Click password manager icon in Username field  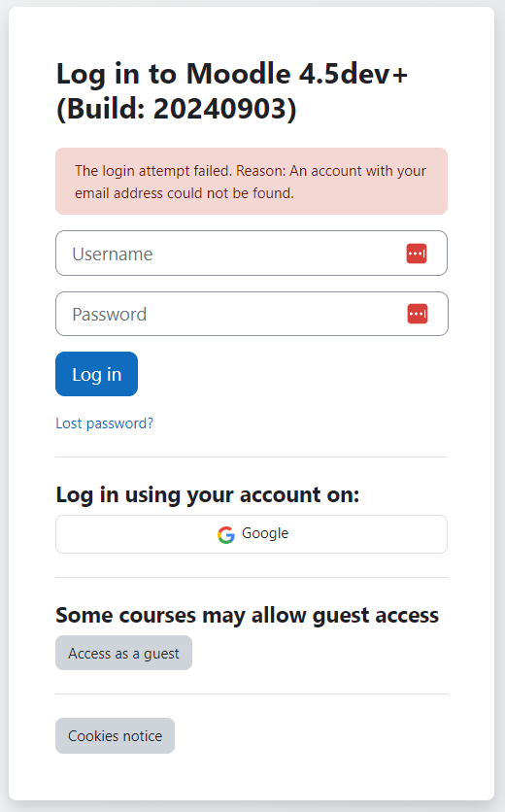point(417,254)
